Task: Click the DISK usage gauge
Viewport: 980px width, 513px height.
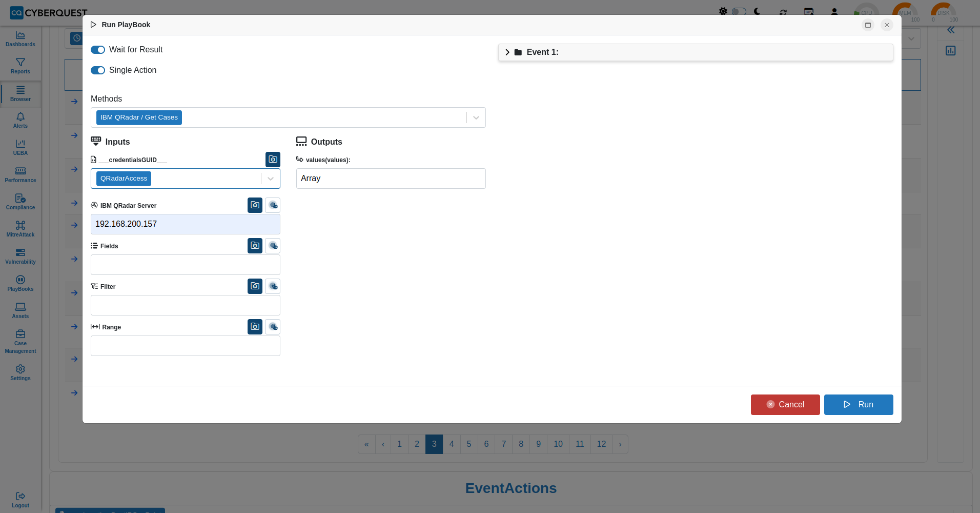Action: coord(944,12)
